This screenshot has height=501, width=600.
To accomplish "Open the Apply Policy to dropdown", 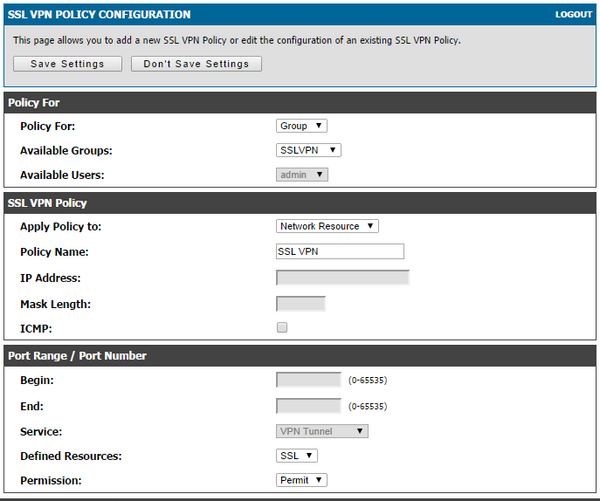I will [327, 226].
